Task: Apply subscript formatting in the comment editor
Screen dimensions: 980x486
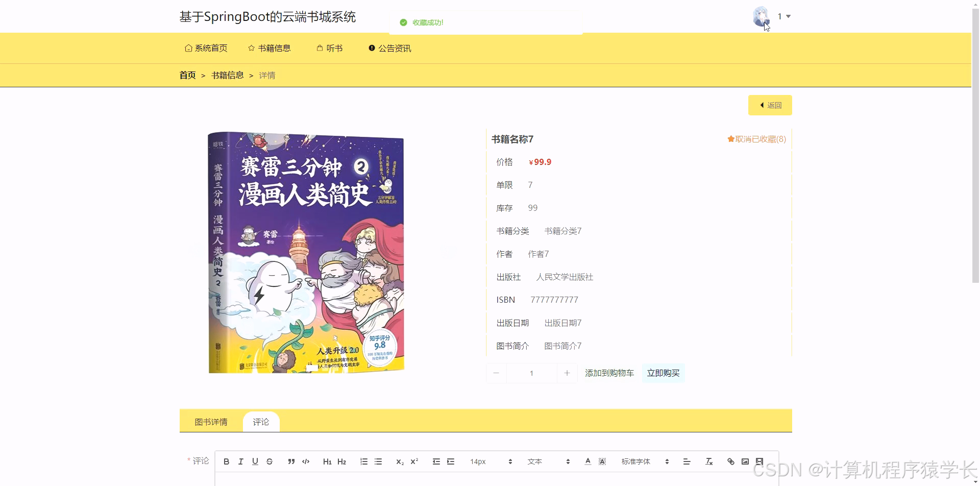Action: 399,461
